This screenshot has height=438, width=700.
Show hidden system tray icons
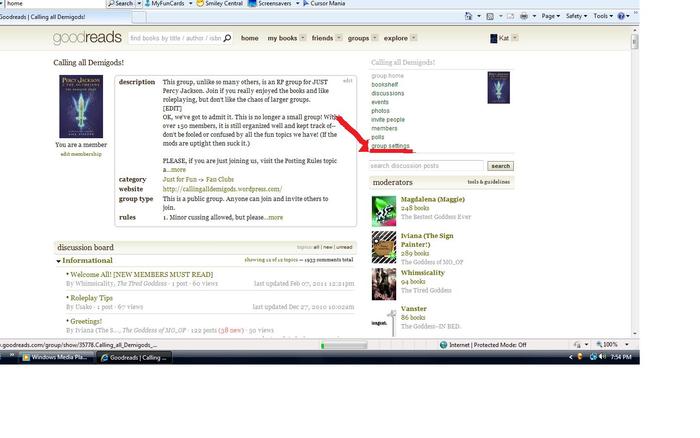(571, 357)
